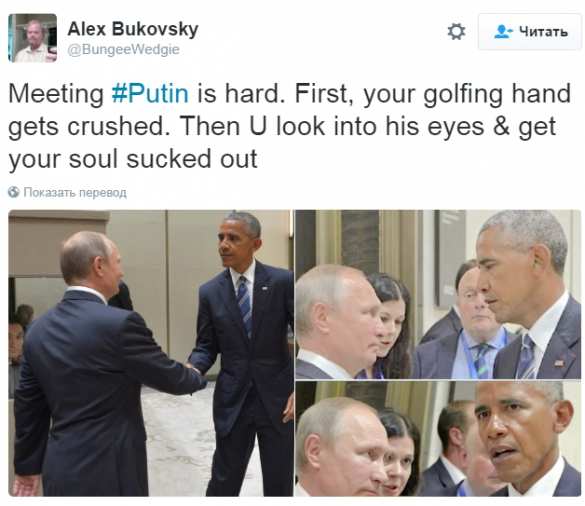Open Alex Bukovsky's profile avatar

coord(32,38)
